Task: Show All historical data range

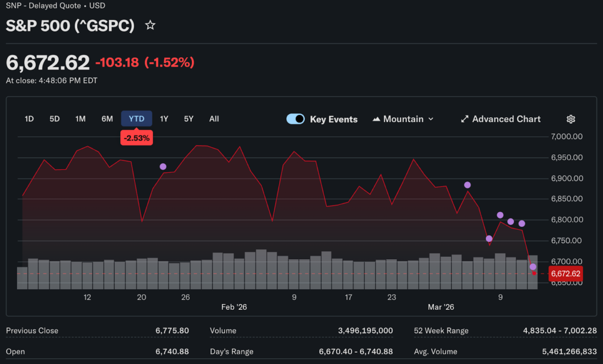Action: tap(214, 119)
